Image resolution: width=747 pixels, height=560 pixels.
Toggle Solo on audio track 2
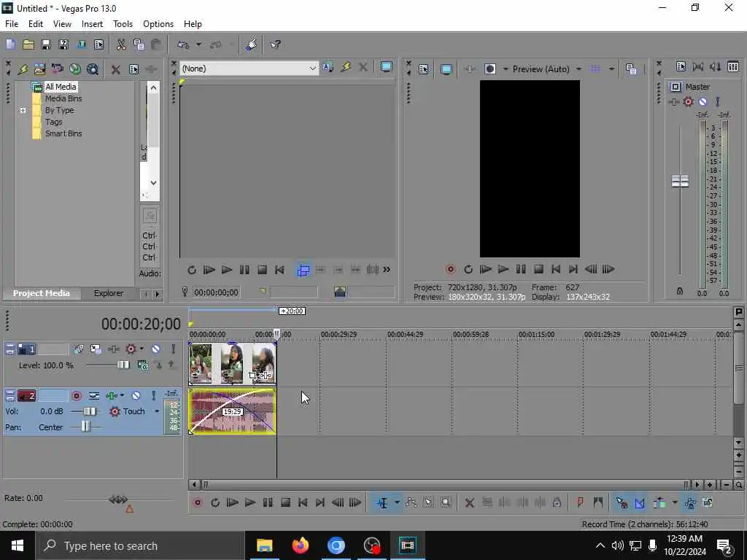(153, 396)
